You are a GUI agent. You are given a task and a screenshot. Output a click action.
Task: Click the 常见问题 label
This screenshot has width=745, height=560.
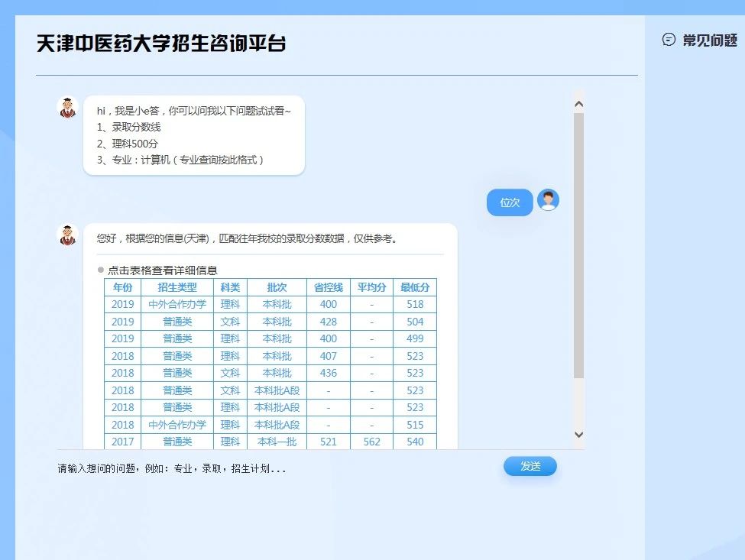[710, 40]
